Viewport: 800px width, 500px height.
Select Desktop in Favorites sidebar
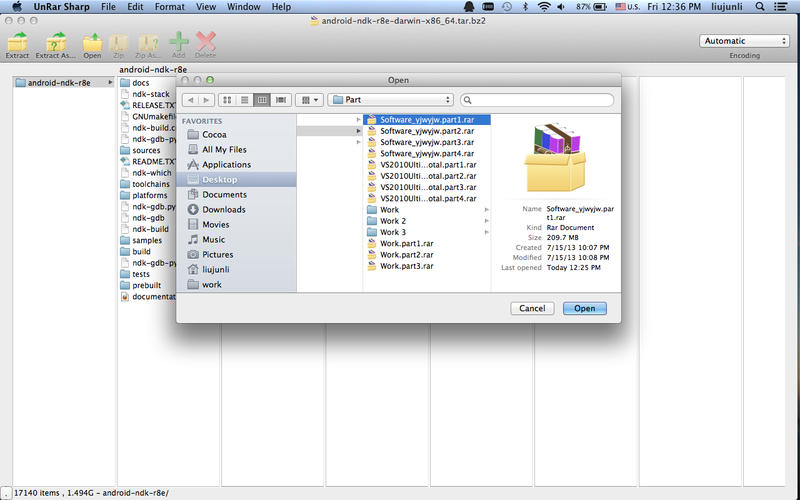(x=236, y=180)
